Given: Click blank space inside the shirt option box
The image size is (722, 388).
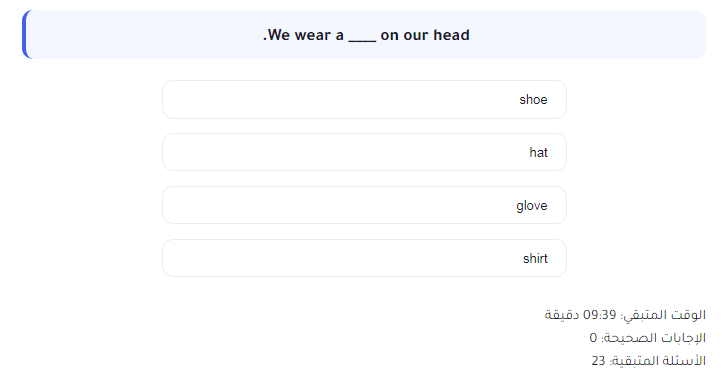Looking at the screenshot, I should coord(322,258).
